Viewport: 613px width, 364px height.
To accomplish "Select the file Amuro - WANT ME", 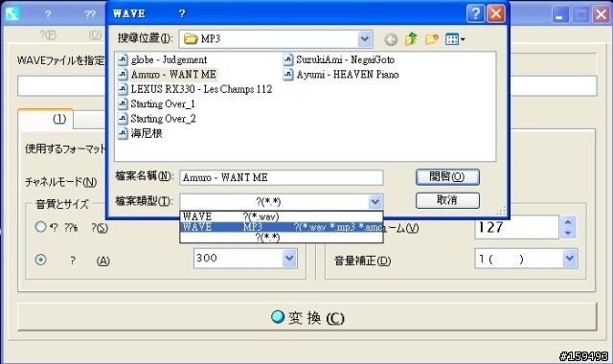I will click(x=168, y=75).
